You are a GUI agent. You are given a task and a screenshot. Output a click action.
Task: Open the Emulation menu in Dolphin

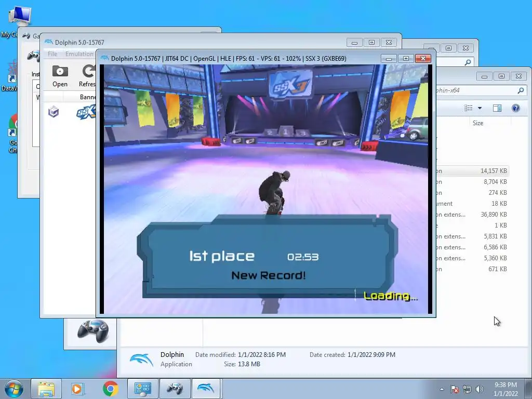pos(79,54)
